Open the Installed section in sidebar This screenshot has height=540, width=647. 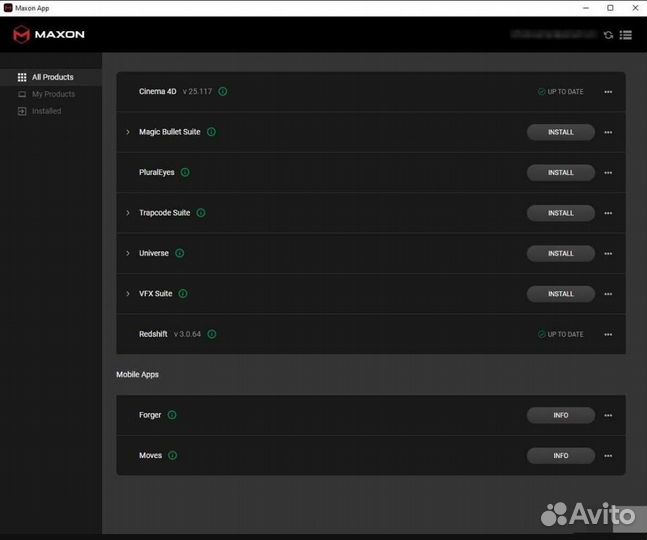pyautogui.click(x=46, y=111)
